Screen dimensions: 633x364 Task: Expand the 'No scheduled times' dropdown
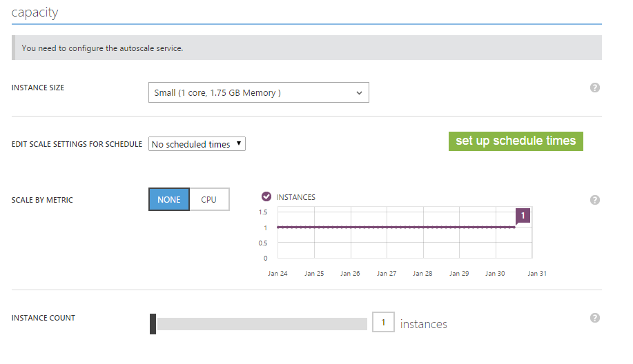tap(197, 144)
